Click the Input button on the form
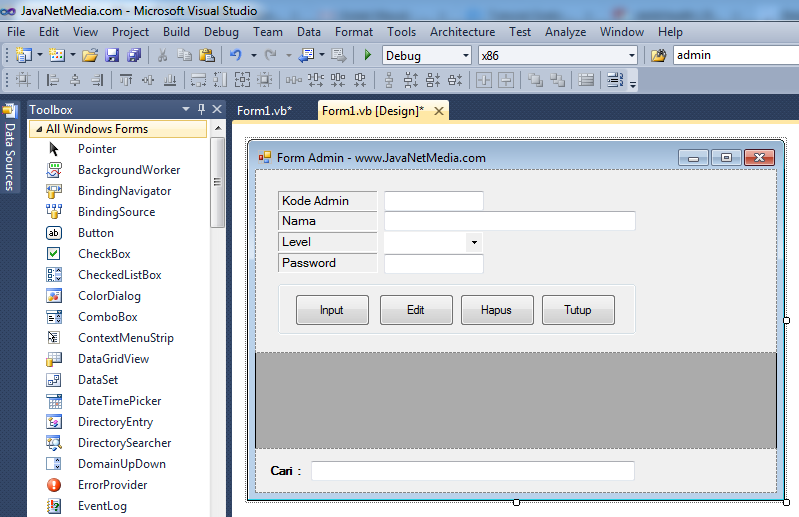 pyautogui.click(x=332, y=310)
